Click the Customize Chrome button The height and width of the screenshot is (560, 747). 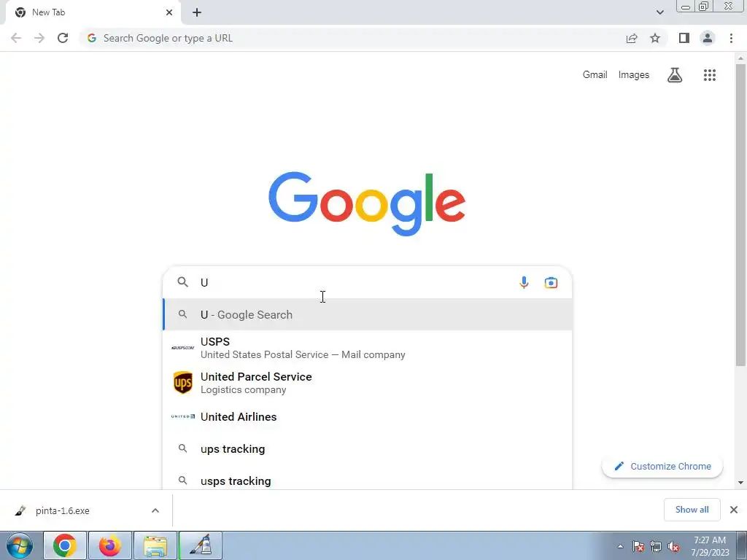[662, 466]
